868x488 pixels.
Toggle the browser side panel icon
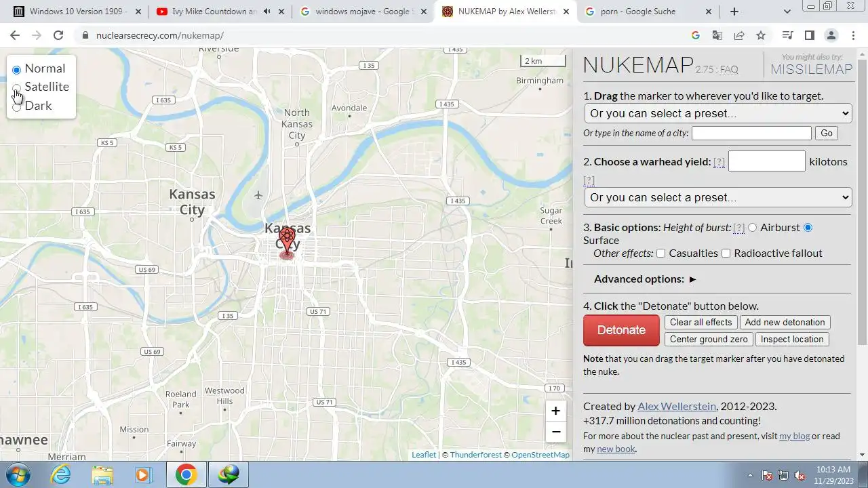point(809,35)
